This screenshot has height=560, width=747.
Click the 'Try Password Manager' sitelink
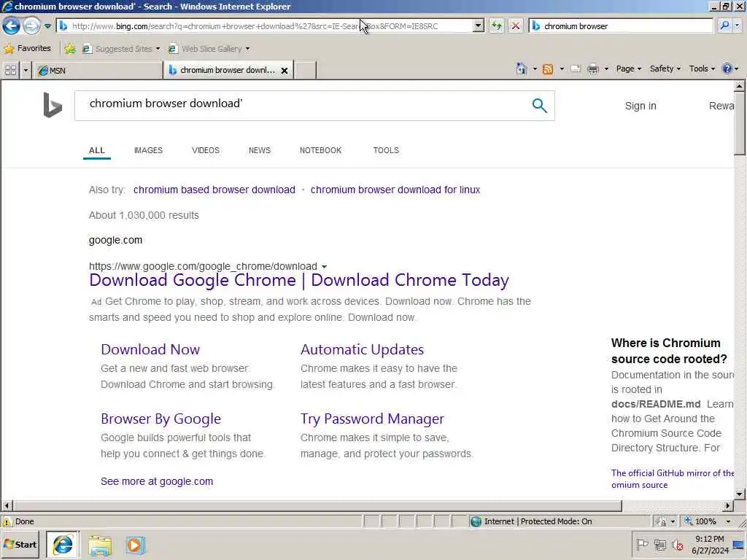(x=372, y=419)
